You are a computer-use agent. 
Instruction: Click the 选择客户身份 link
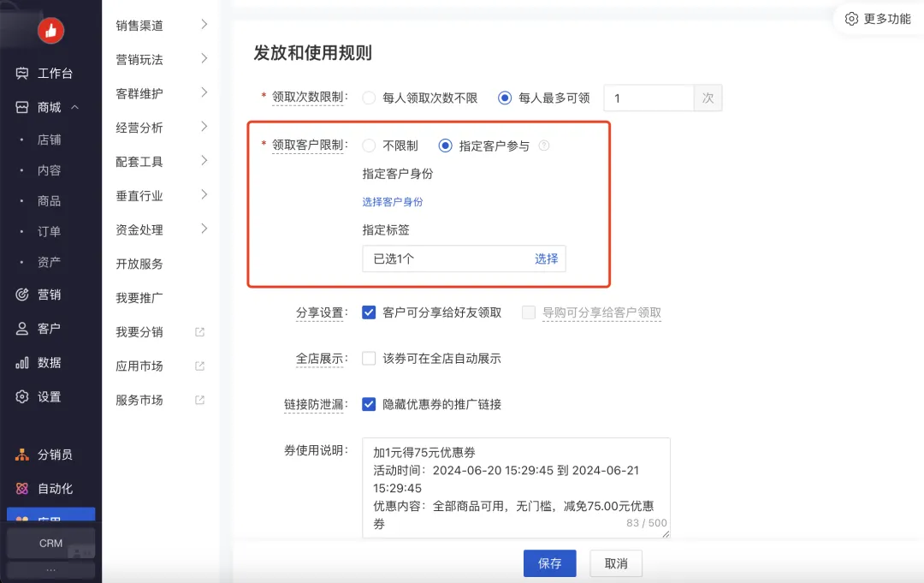pos(393,202)
